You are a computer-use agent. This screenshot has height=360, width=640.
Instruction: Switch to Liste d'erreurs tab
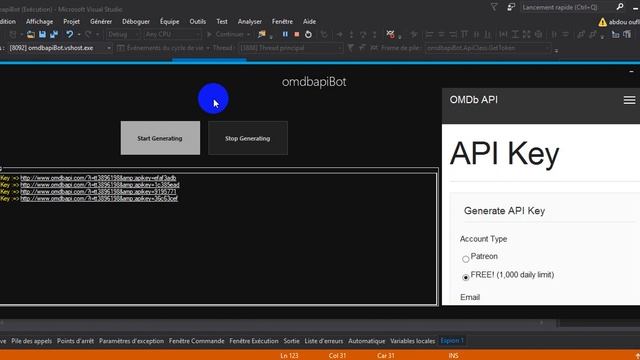click(324, 341)
